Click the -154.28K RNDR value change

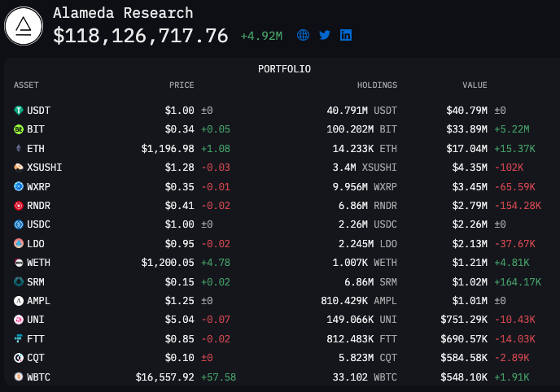[x=518, y=206]
